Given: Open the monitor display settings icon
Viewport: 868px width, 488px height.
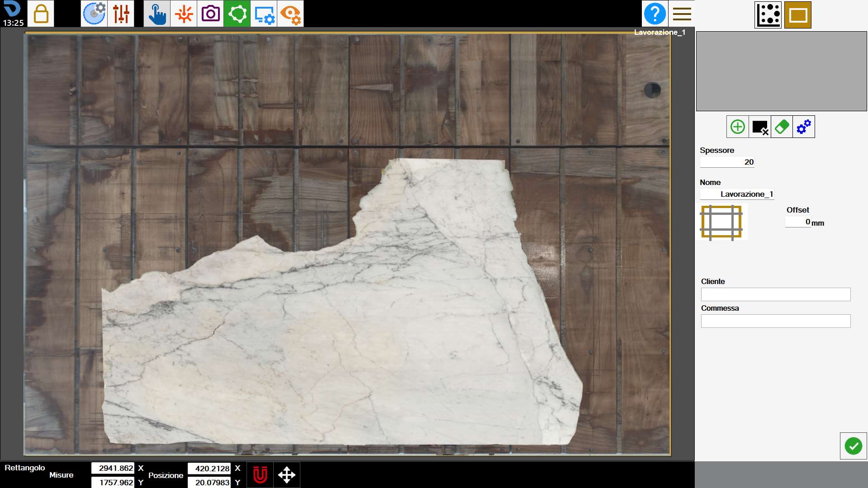Looking at the screenshot, I should click(x=264, y=14).
